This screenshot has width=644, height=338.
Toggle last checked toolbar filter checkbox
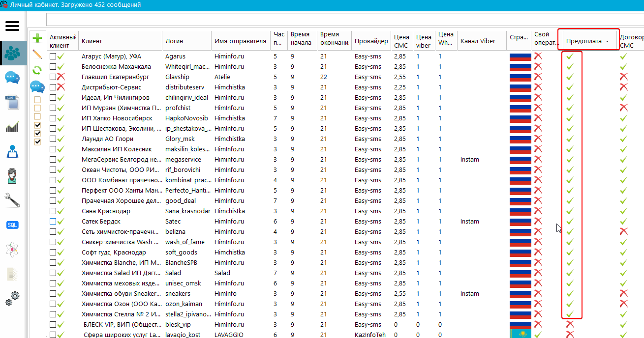click(37, 141)
